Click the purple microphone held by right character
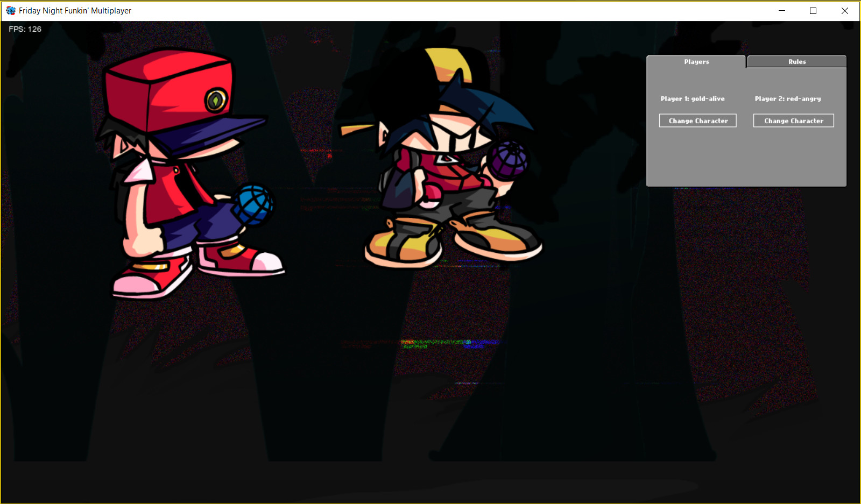Viewport: 861px width, 504px height. point(507,160)
